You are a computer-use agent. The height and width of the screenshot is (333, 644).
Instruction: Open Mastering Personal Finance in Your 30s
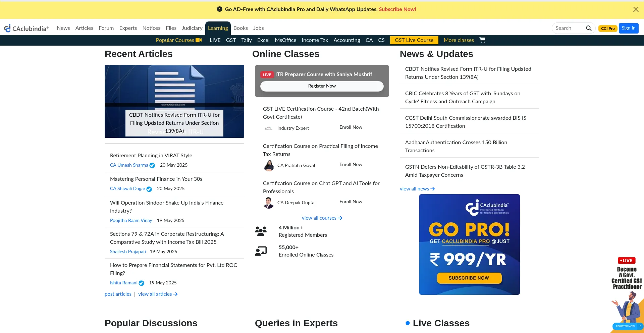(x=156, y=179)
